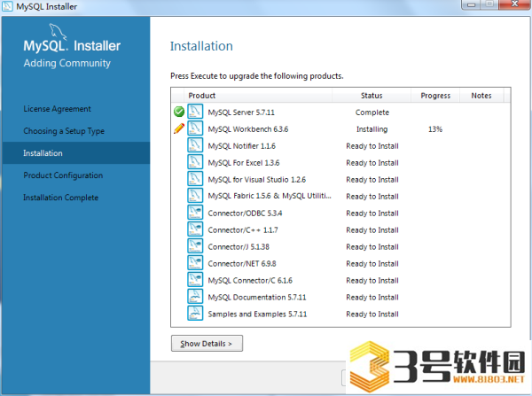Minimize the MySQL Installer window

pos(472,4)
